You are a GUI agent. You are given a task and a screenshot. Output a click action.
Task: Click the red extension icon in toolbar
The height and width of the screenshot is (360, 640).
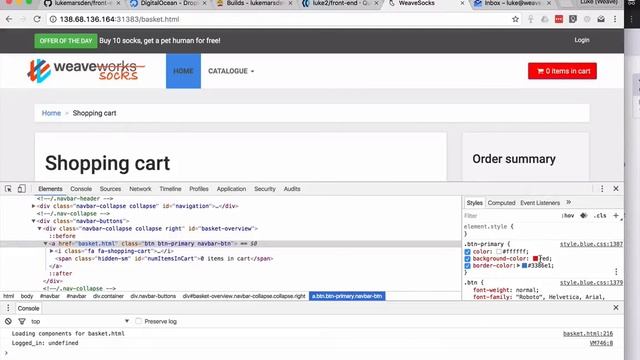point(559,19)
